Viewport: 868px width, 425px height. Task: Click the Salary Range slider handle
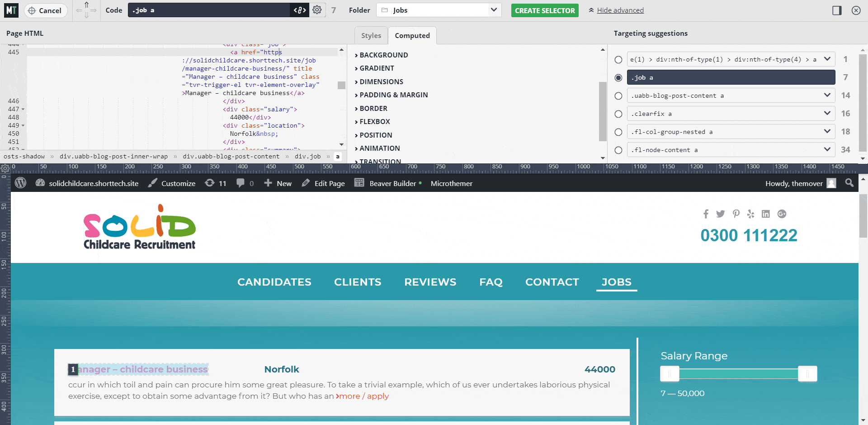click(670, 374)
